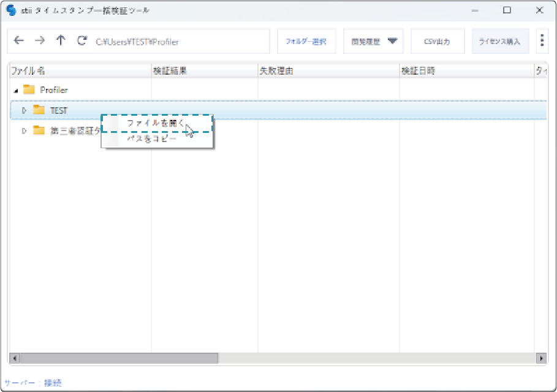Screen dimensions: 557x392
Task: Click the Profiler folder icon
Action: 29,90
